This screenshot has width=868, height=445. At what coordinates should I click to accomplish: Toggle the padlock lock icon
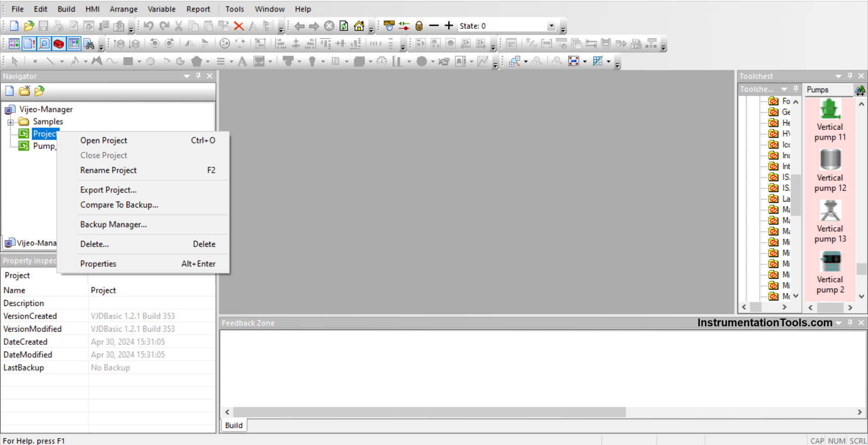point(419,26)
